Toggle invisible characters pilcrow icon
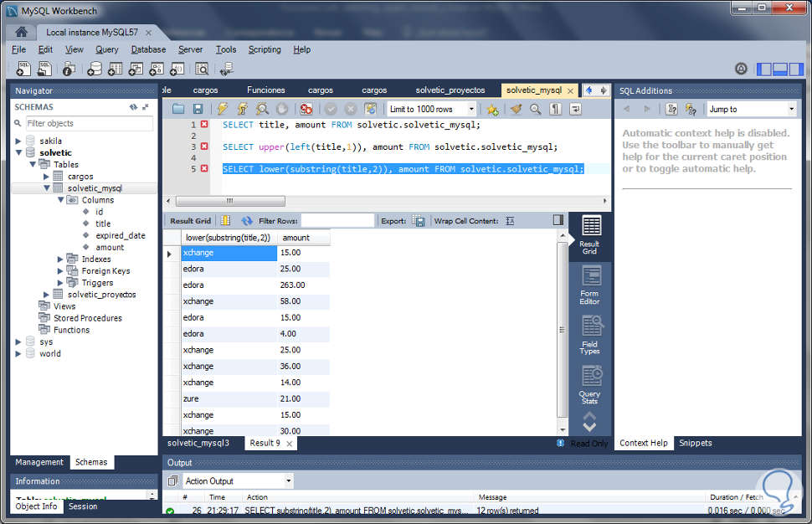 555,109
